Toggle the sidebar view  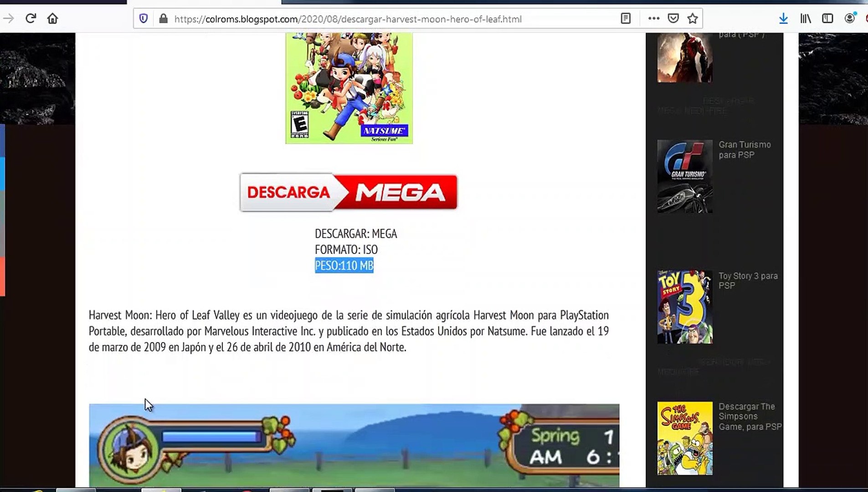[x=827, y=19]
